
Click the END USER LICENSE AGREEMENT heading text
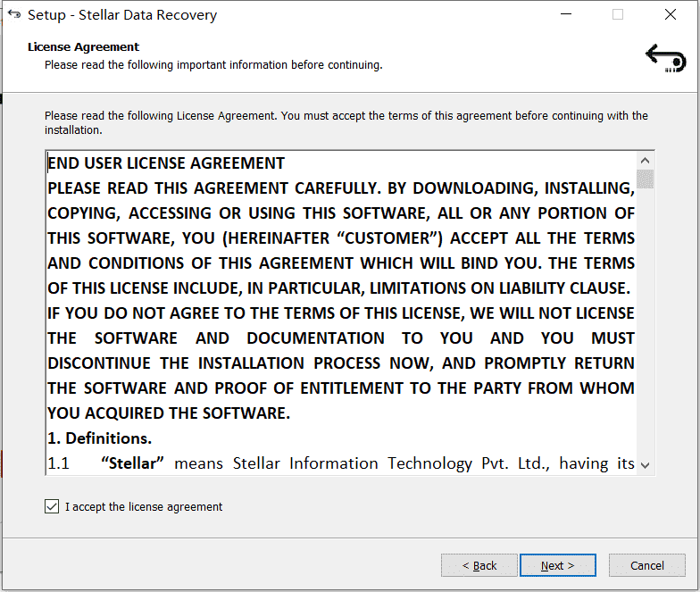166,163
